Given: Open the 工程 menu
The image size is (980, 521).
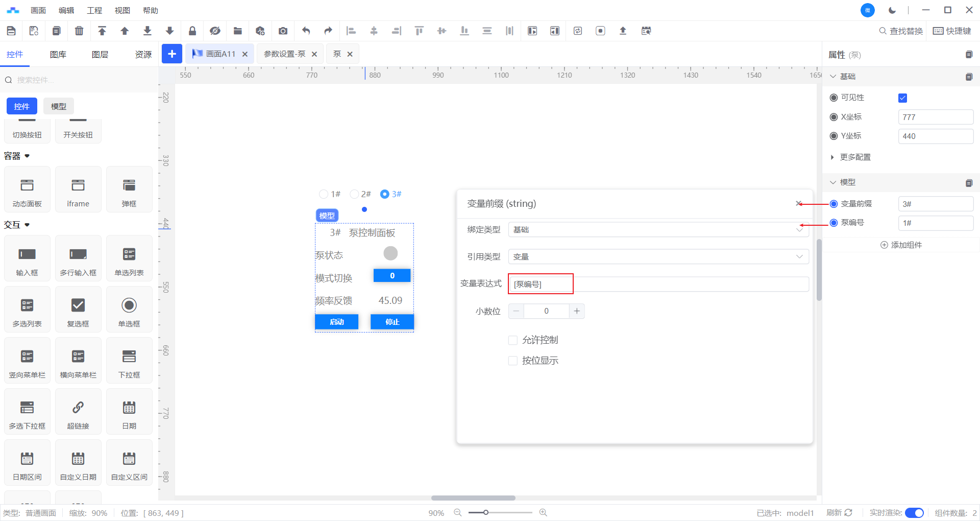Looking at the screenshot, I should pos(94,10).
